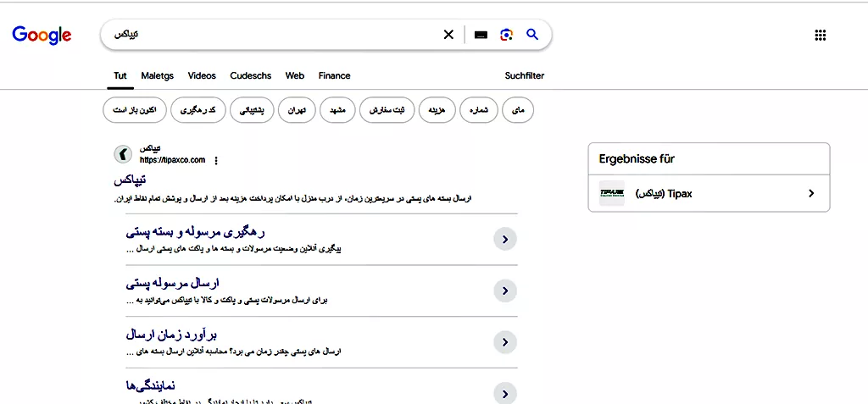Open the Videos tab
Screen dimensions: 868x404
[x=202, y=76]
